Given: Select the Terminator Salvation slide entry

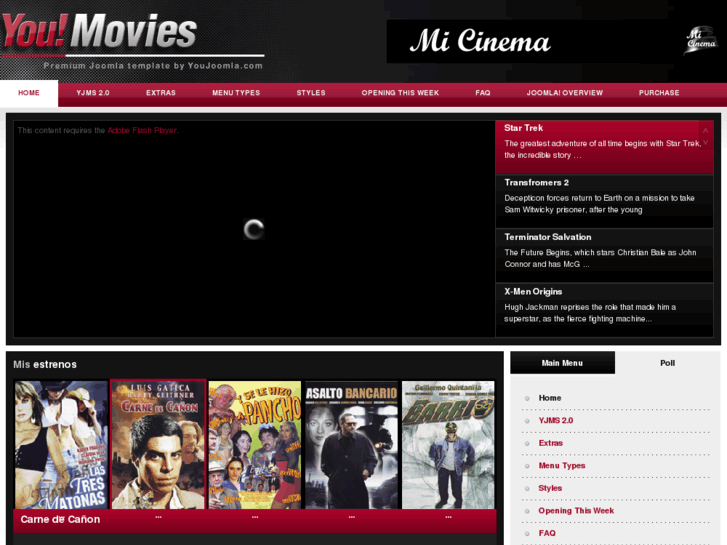Looking at the screenshot, I should [604, 256].
